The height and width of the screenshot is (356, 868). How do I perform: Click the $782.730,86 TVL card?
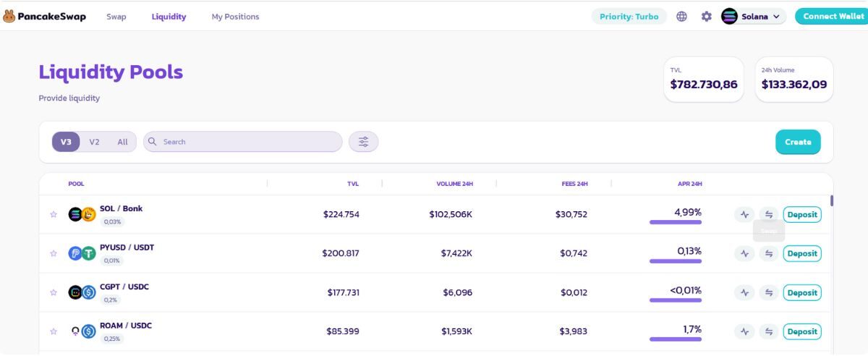(704, 80)
